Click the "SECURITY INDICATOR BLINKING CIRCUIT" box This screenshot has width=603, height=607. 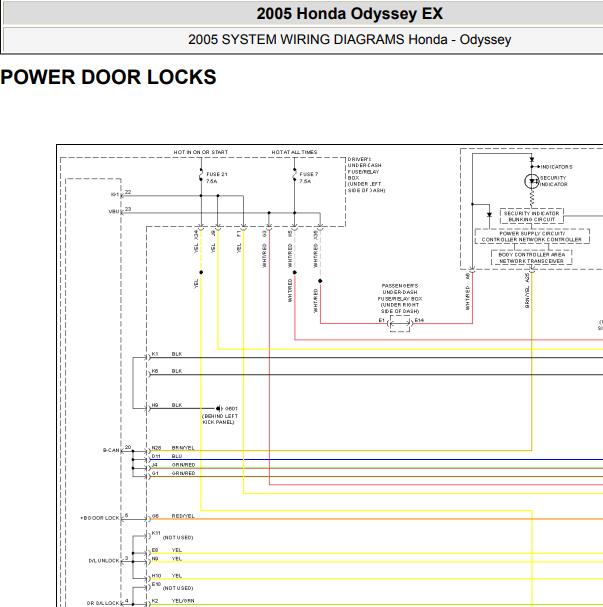(x=531, y=216)
